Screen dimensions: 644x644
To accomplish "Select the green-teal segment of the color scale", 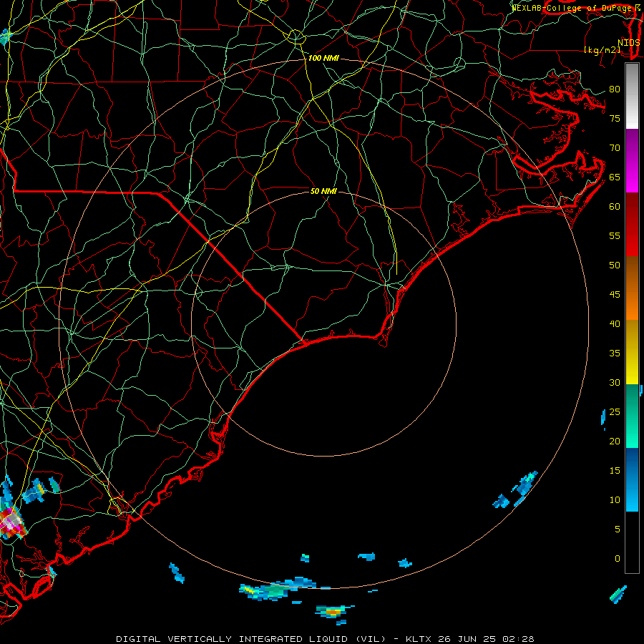I will click(632, 416).
